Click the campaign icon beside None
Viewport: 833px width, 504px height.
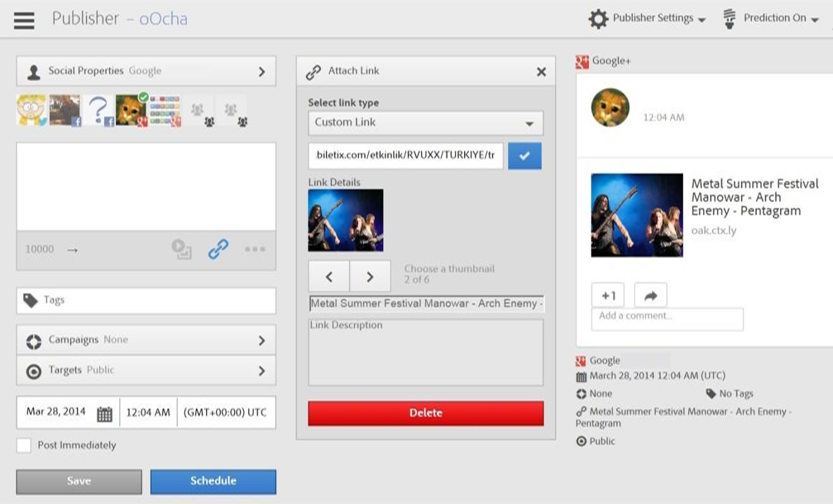581,394
